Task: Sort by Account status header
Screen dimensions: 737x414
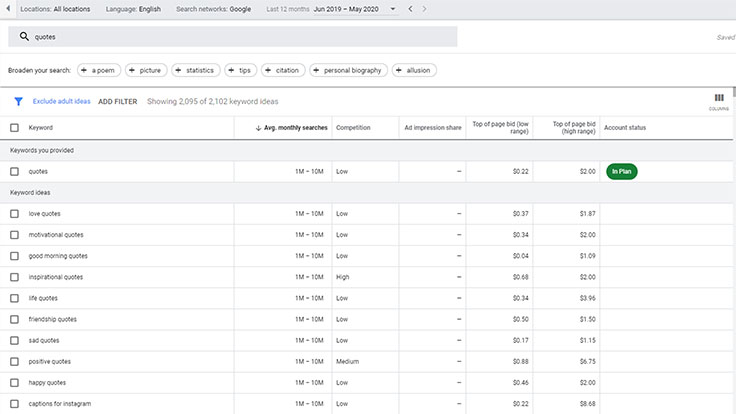Action: (x=625, y=128)
